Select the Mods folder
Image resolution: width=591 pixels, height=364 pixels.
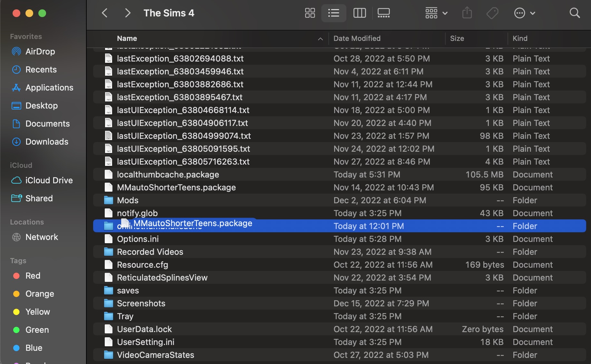[x=339, y=200]
